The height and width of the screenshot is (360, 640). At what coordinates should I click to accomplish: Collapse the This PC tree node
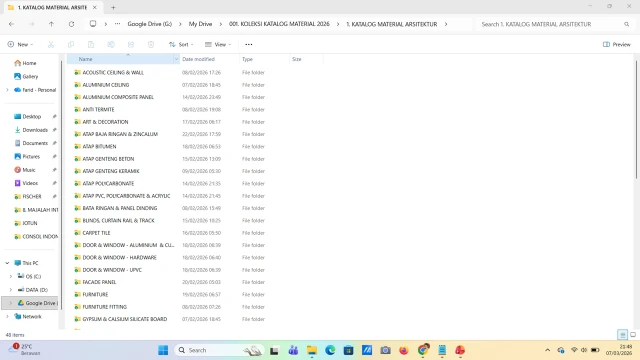point(7,263)
